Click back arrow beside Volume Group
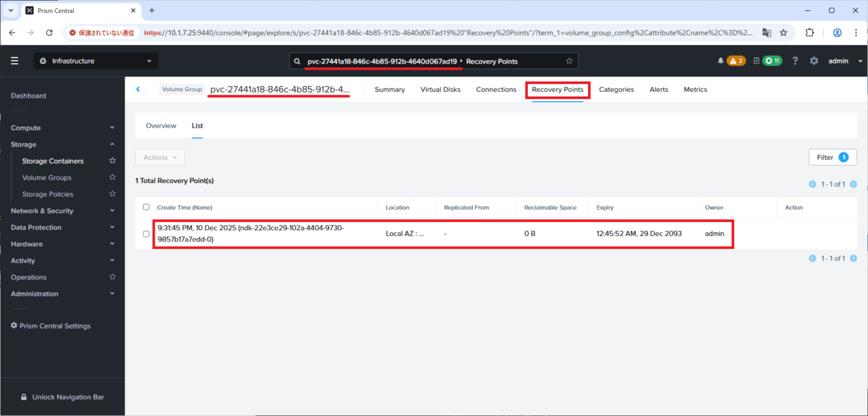Image resolution: width=868 pixels, height=416 pixels. (x=138, y=89)
